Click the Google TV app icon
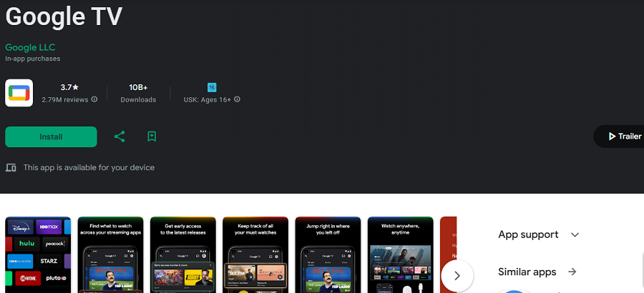 pos(19,93)
